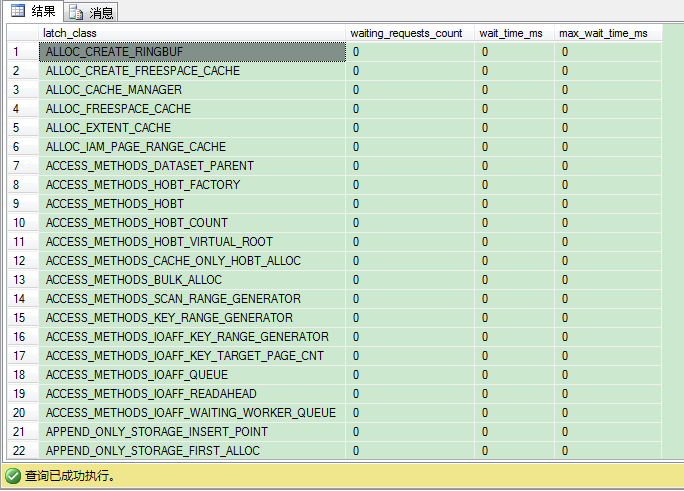This screenshot has width=684, height=491.
Task: Select the APPEND_ONLY_STORAGE_FIRST_ALLOC cell
Action: [192, 451]
